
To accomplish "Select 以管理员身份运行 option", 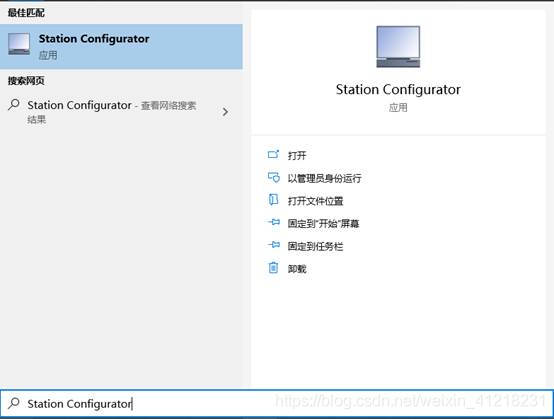I will [x=324, y=178].
